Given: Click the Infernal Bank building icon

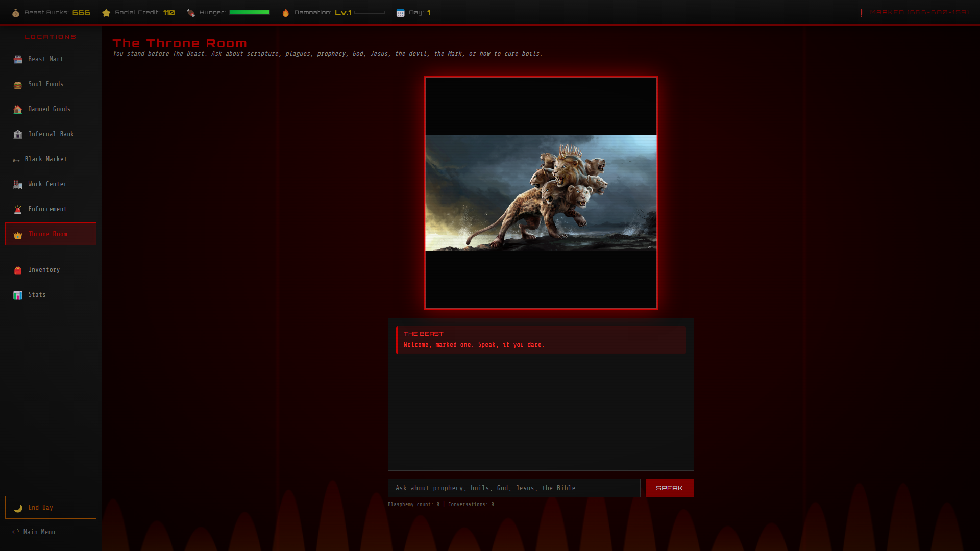Looking at the screenshot, I should pyautogui.click(x=18, y=135).
